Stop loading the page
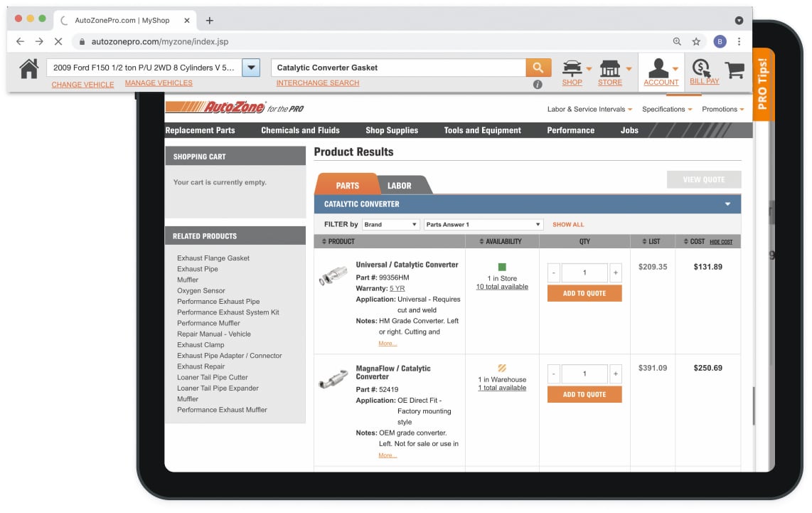Screen dimensions: 812x513 [x=58, y=41]
